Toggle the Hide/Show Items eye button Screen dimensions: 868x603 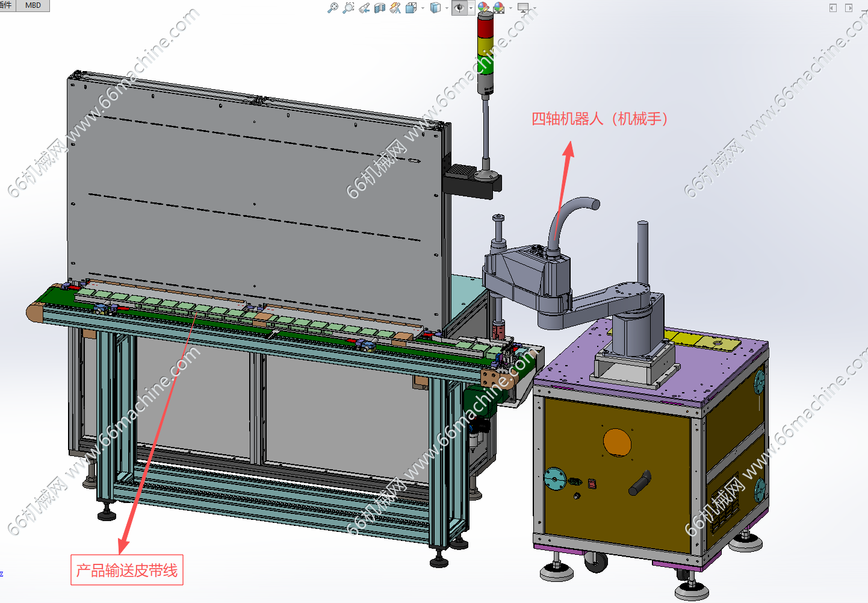tap(459, 8)
